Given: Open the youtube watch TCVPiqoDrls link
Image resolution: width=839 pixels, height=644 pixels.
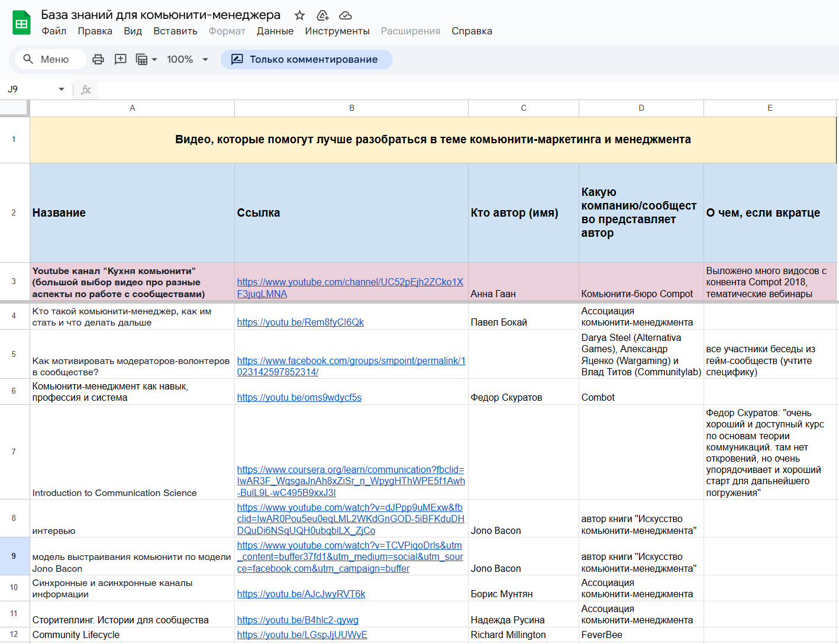Looking at the screenshot, I should [350, 557].
